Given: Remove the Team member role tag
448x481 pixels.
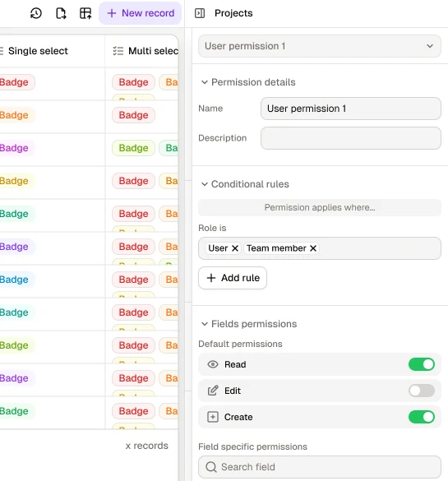Looking at the screenshot, I should [313, 248].
